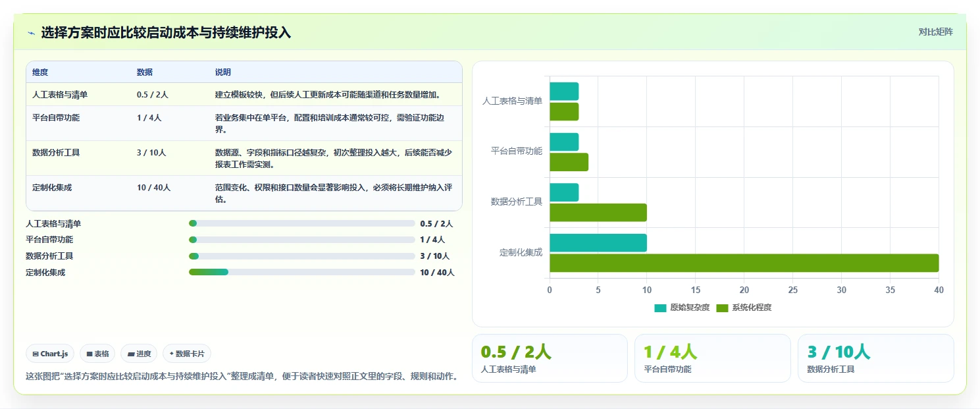Click teal chart bar for 人工表格与清单
The width and height of the screenshot is (980, 409).
coord(564,92)
